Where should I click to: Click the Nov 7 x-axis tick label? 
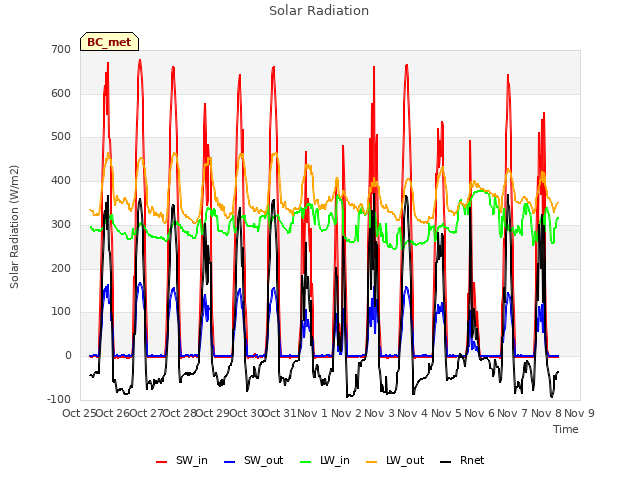513,413
